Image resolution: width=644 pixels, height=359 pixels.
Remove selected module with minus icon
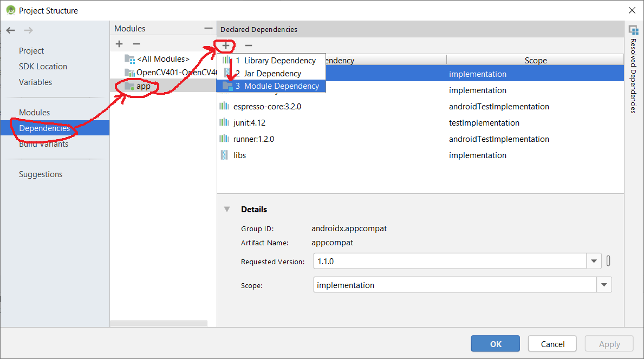coord(136,44)
